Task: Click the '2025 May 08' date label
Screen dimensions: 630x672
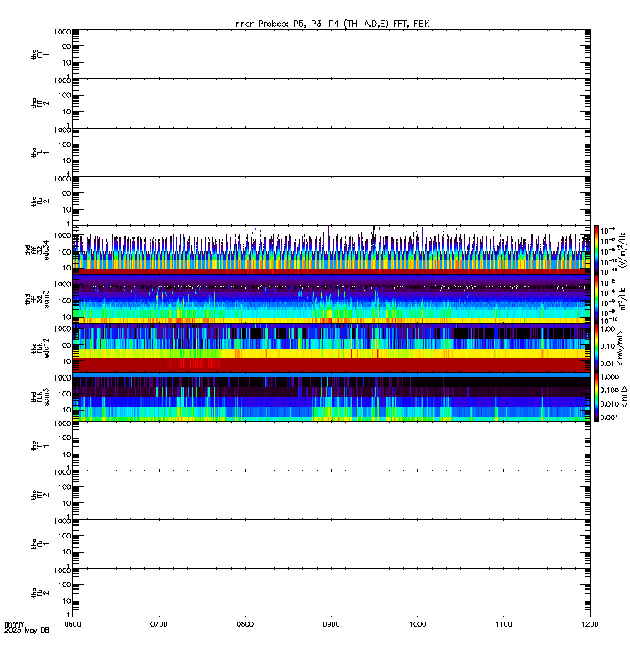Action: pos(27,631)
